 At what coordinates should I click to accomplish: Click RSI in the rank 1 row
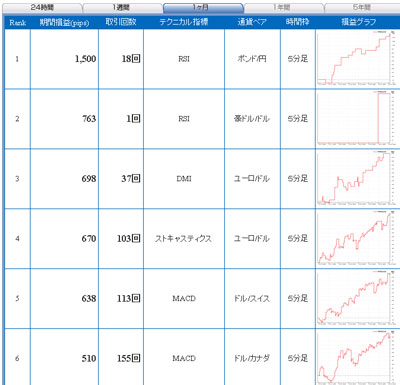(x=184, y=59)
